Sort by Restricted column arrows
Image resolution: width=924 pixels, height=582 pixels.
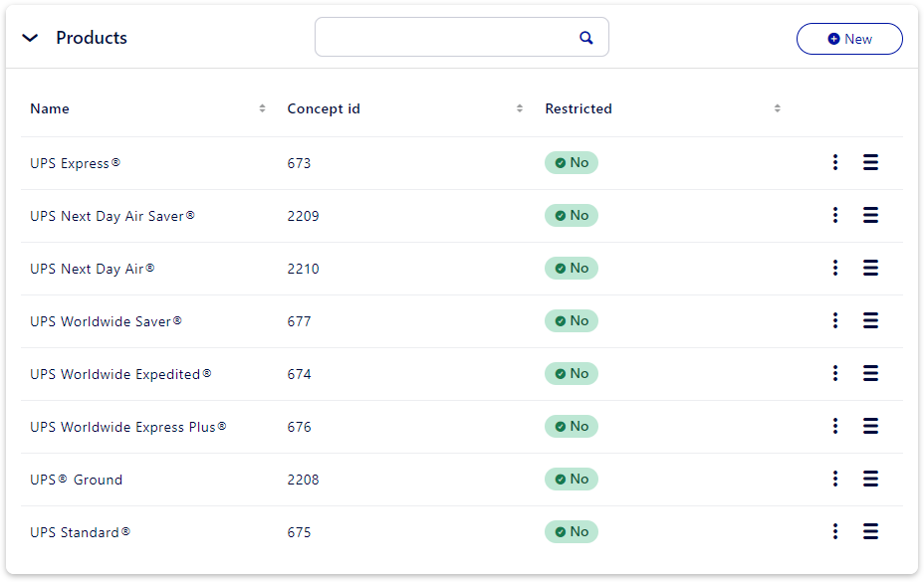point(778,108)
